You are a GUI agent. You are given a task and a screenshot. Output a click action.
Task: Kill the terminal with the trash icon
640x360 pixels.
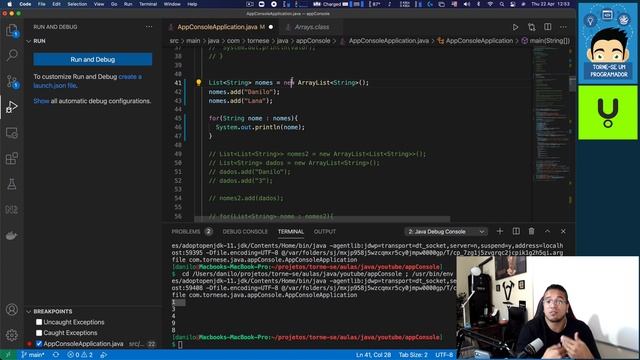point(531,231)
